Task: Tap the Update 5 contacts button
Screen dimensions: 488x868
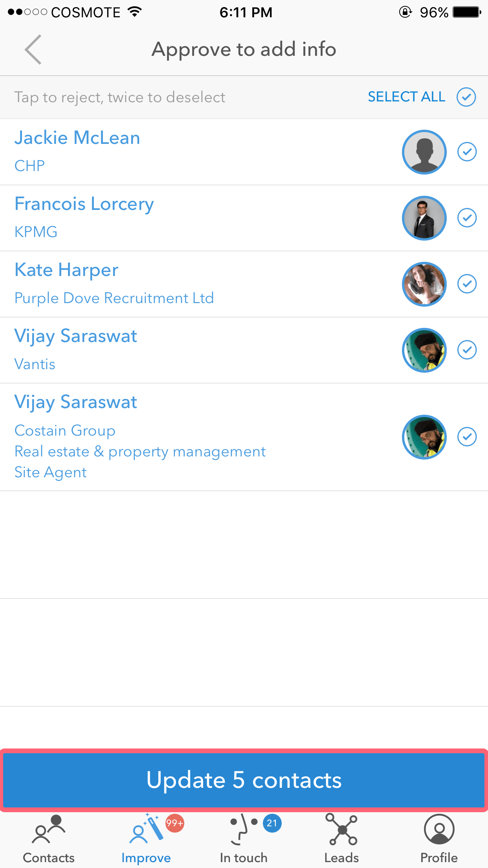Action: coord(244,780)
